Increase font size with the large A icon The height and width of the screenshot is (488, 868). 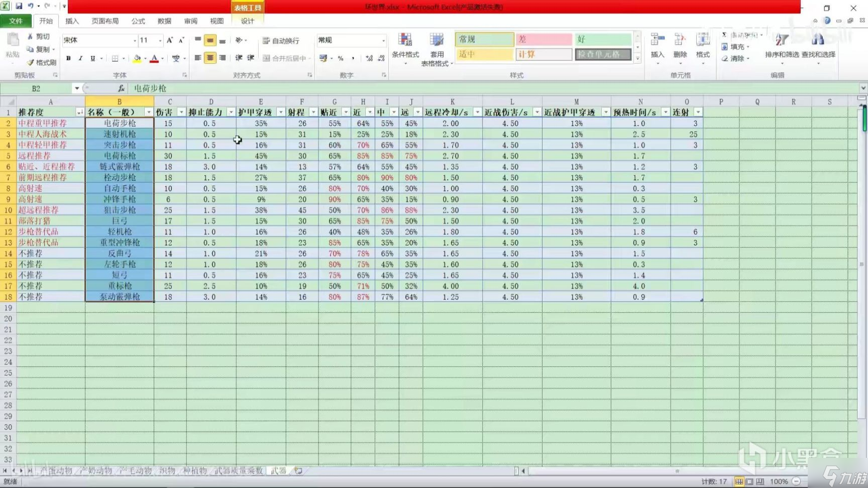170,40
